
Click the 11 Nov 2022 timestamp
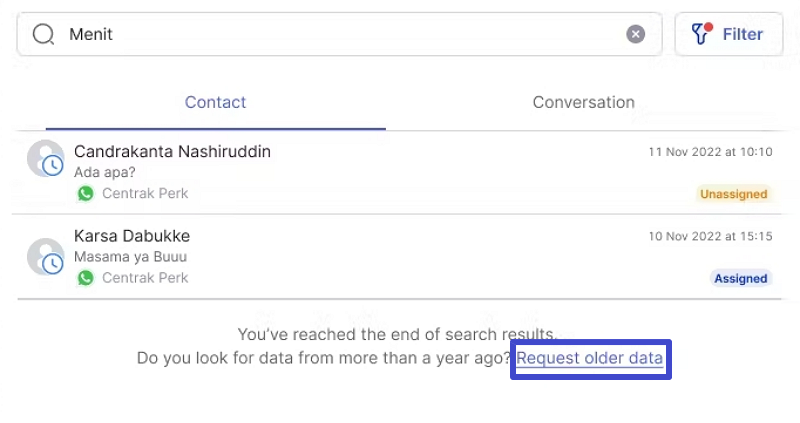(x=710, y=152)
